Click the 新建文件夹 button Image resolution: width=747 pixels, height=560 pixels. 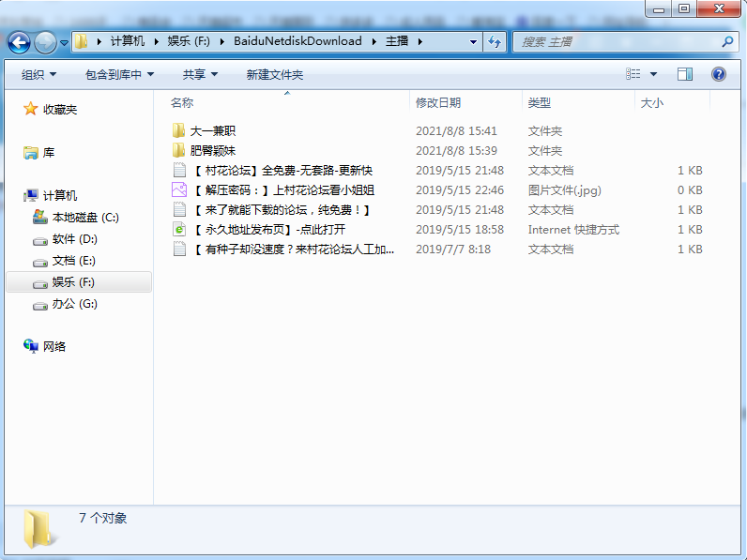(274, 74)
